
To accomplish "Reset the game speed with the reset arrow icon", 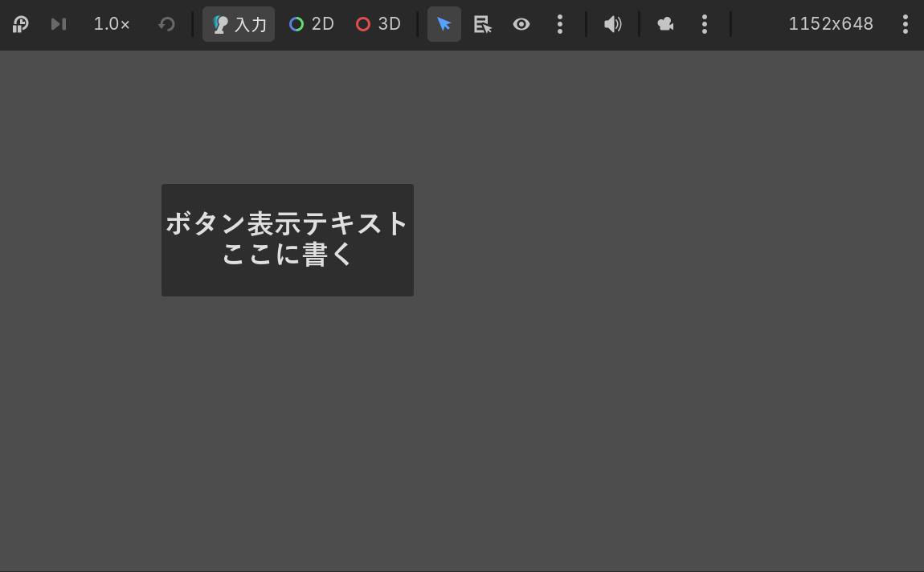I will click(167, 24).
